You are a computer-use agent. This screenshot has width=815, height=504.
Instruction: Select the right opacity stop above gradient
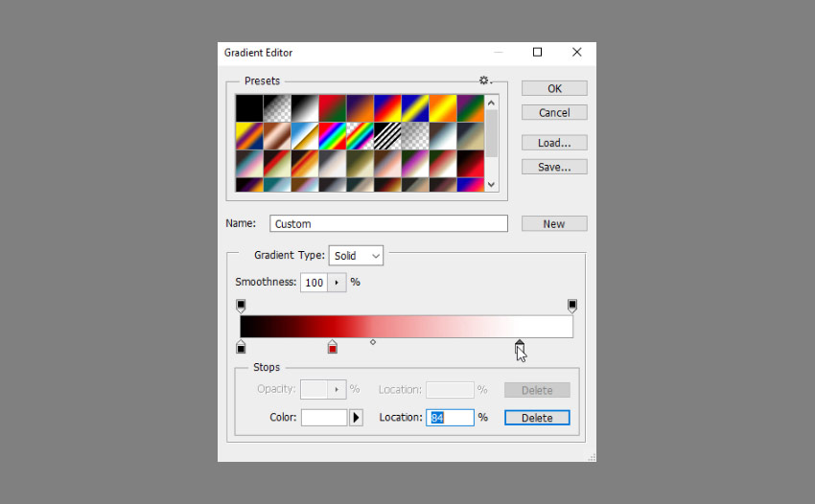click(x=572, y=306)
